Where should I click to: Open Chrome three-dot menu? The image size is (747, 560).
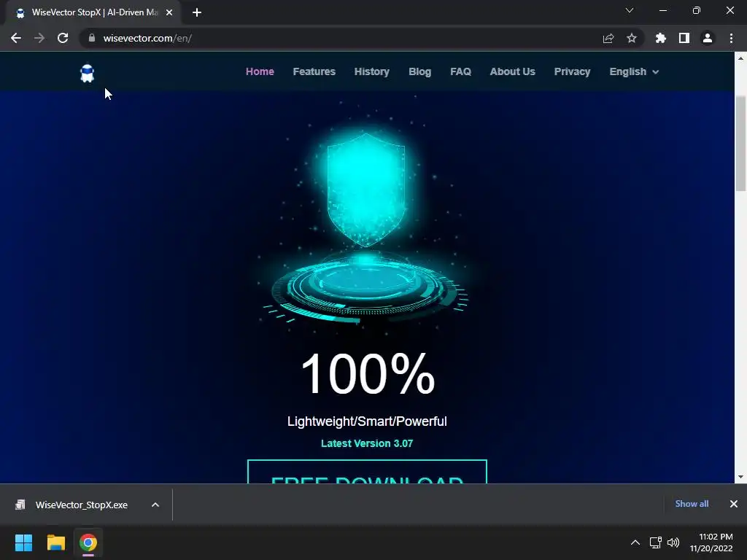coord(731,38)
